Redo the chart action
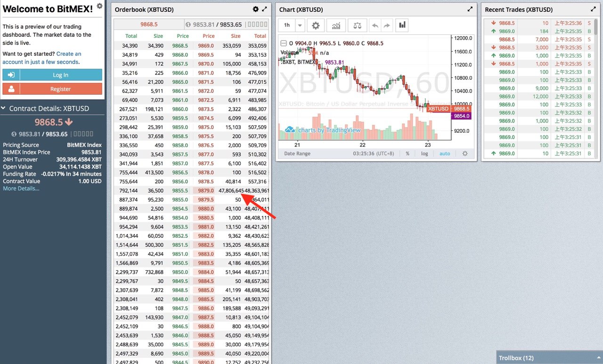This screenshot has width=603, height=364. click(x=387, y=25)
